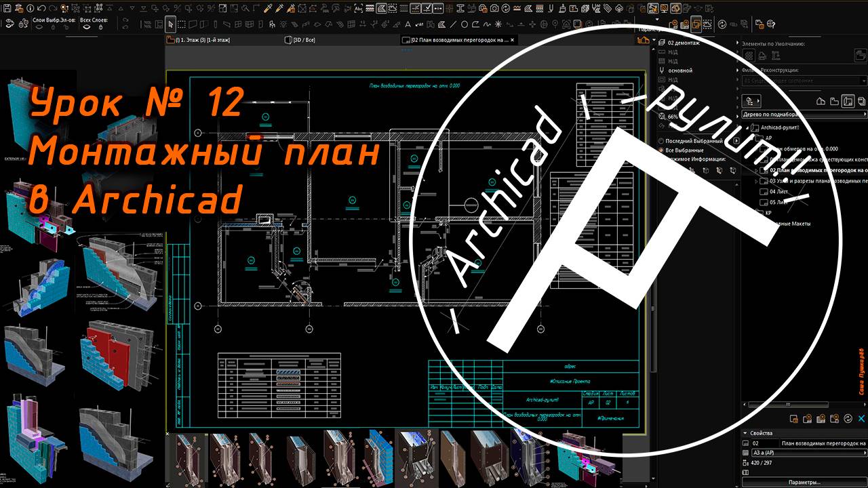
Task: Click the layout ID field '02' in Свойства
Action: click(x=765, y=443)
